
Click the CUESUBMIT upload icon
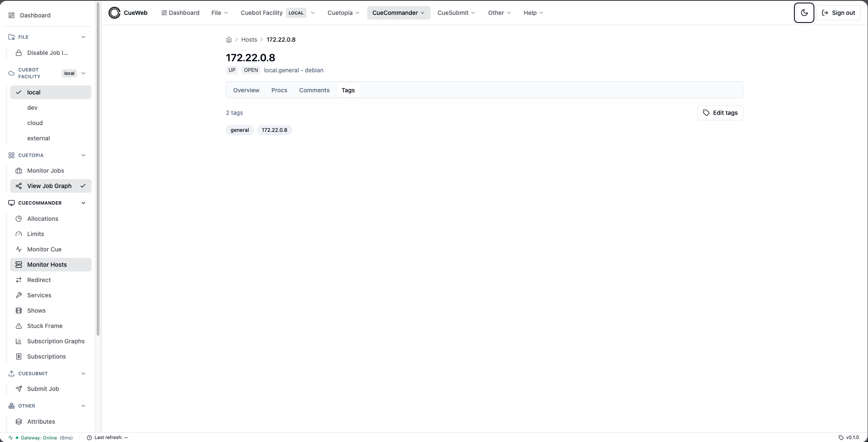(x=11, y=374)
